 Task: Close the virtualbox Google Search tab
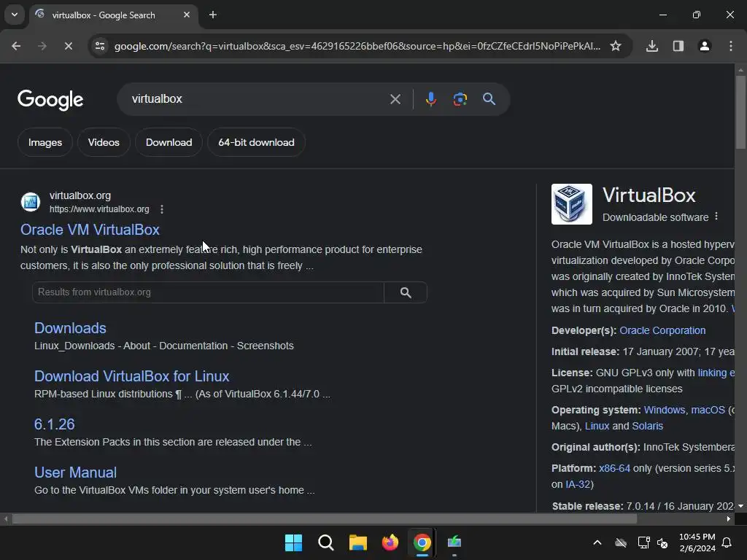tap(187, 15)
